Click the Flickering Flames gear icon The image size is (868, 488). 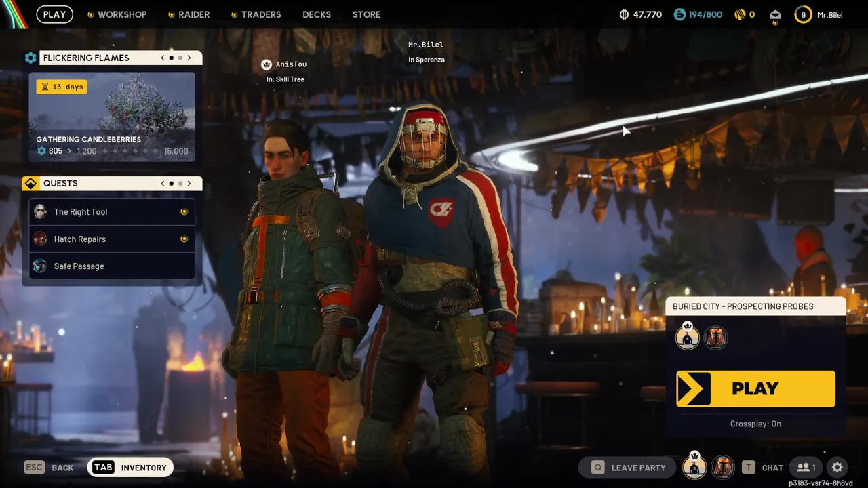(31, 58)
